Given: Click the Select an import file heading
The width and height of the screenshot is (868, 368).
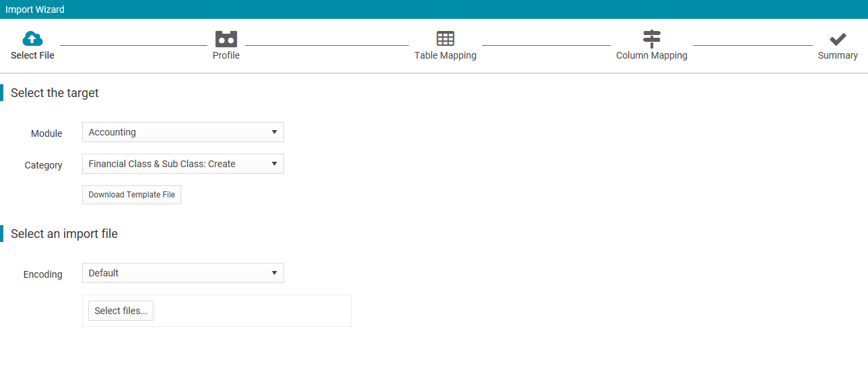Looking at the screenshot, I should (x=64, y=234).
